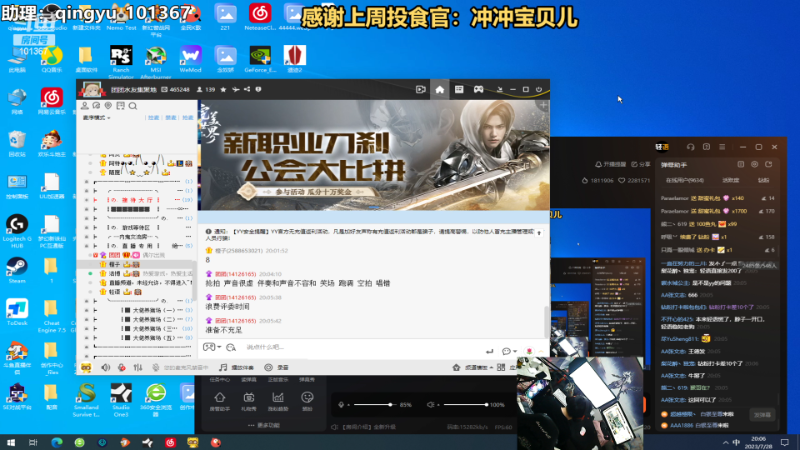The width and height of the screenshot is (800, 450).
Task: Click the list panel icon beside Home
Action: coord(459,89)
